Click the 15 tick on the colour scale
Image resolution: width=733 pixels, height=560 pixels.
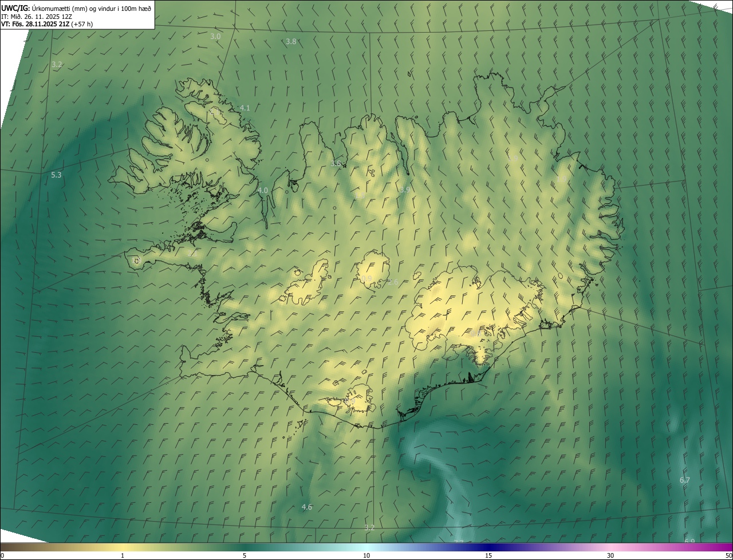click(488, 555)
